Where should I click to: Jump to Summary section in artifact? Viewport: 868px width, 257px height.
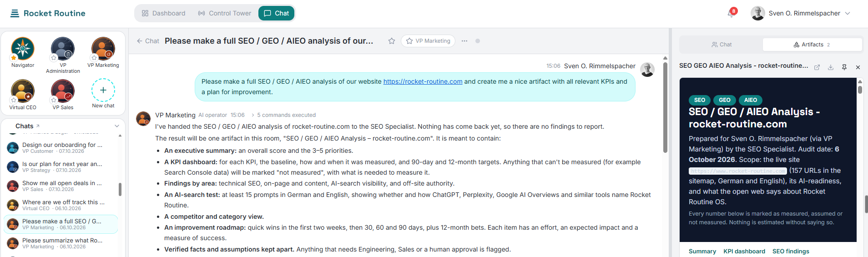pyautogui.click(x=702, y=252)
